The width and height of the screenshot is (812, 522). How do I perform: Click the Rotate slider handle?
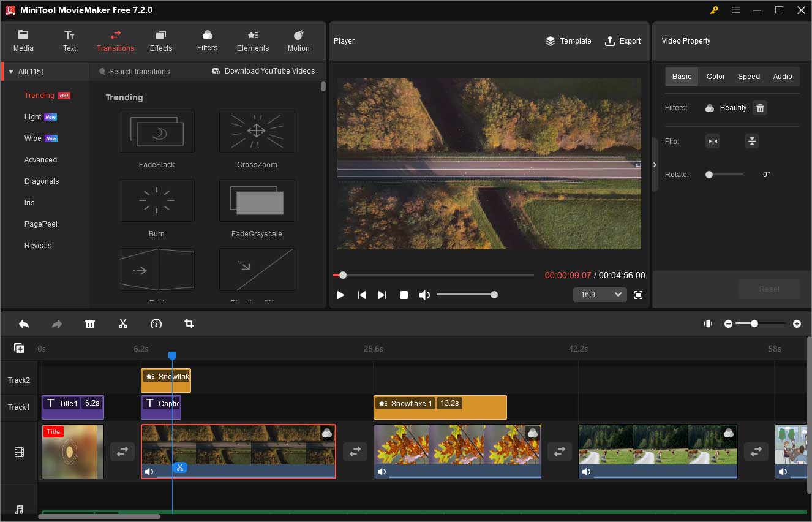click(x=709, y=175)
